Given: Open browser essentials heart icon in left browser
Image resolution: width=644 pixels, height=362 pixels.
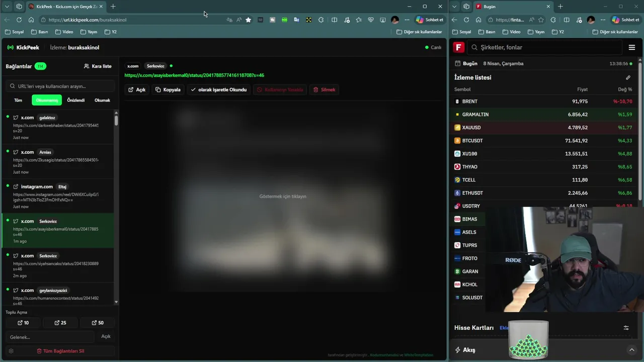Looking at the screenshot, I should (x=371, y=20).
